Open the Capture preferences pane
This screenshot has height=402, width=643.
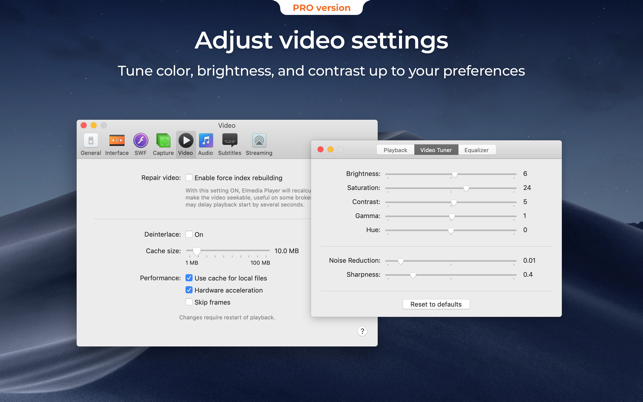163,144
